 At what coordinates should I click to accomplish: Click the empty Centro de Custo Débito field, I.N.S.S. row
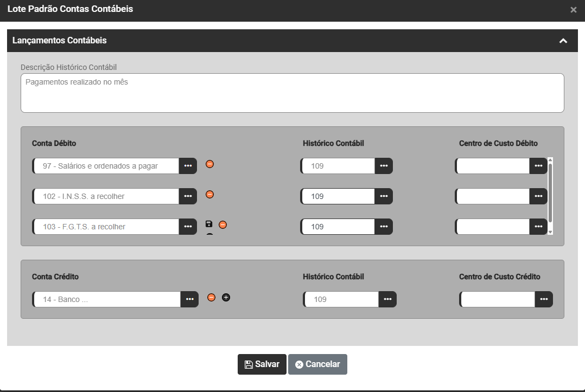point(493,196)
